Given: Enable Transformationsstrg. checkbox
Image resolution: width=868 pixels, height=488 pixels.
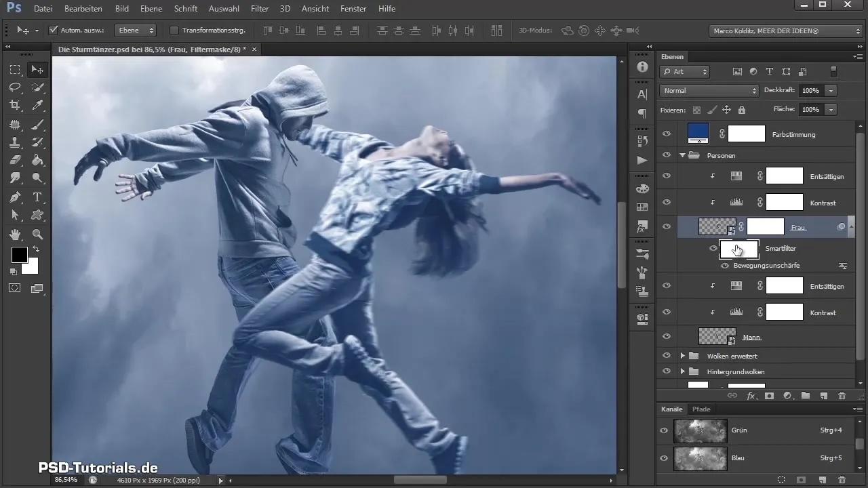Looking at the screenshot, I should pos(174,30).
